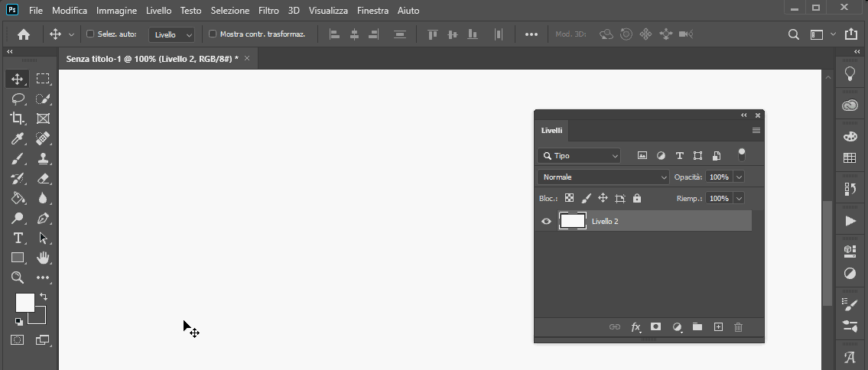The width and height of the screenshot is (868, 370).
Task: Select the Lasso tool
Action: pos(17,99)
